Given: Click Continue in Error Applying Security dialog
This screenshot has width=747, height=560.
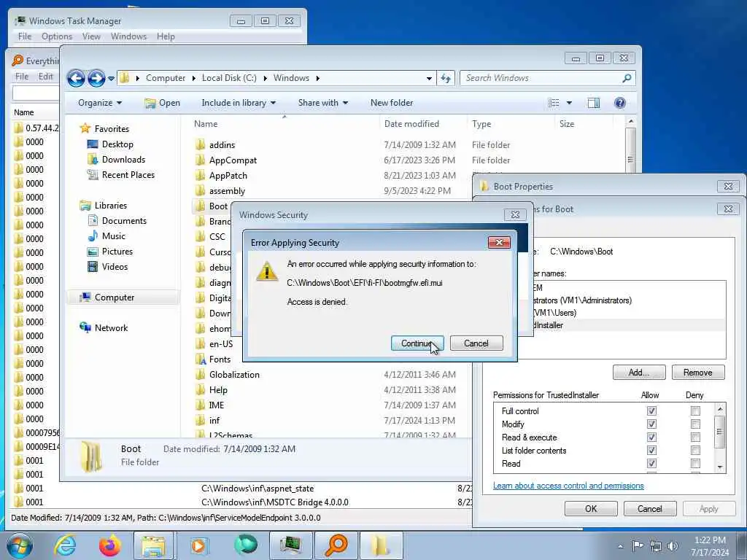Looking at the screenshot, I should (x=417, y=343).
